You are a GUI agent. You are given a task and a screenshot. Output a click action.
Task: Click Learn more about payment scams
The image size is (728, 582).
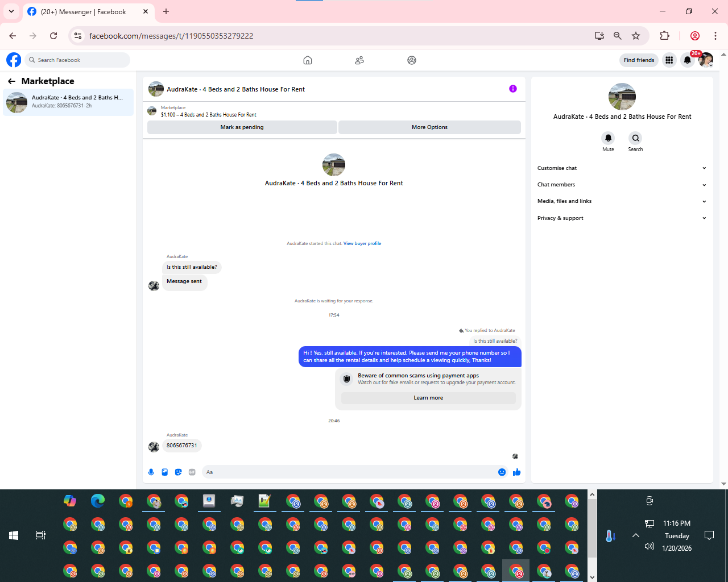[428, 398]
